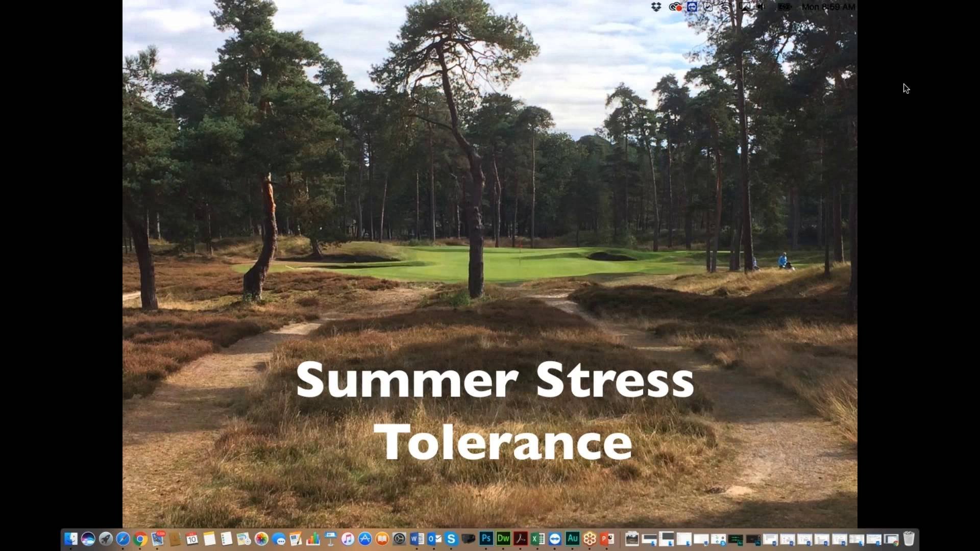This screenshot has width=980, height=551.
Task: Open iTunes from the dock
Action: pos(348,539)
